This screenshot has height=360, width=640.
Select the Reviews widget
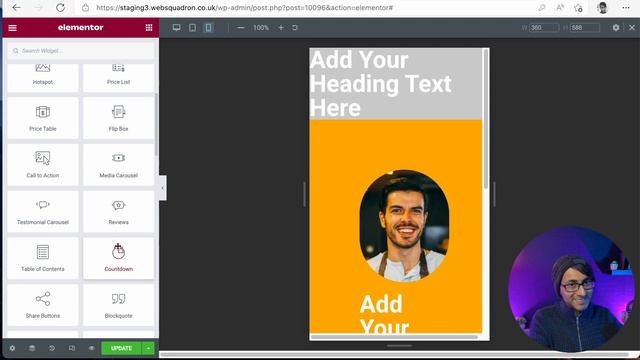click(x=118, y=211)
